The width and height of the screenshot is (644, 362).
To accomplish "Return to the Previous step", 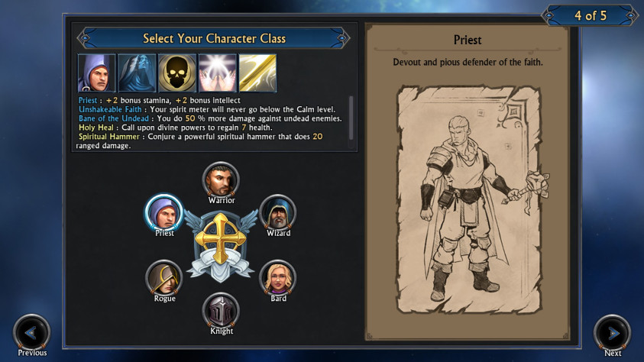I will point(31,333).
